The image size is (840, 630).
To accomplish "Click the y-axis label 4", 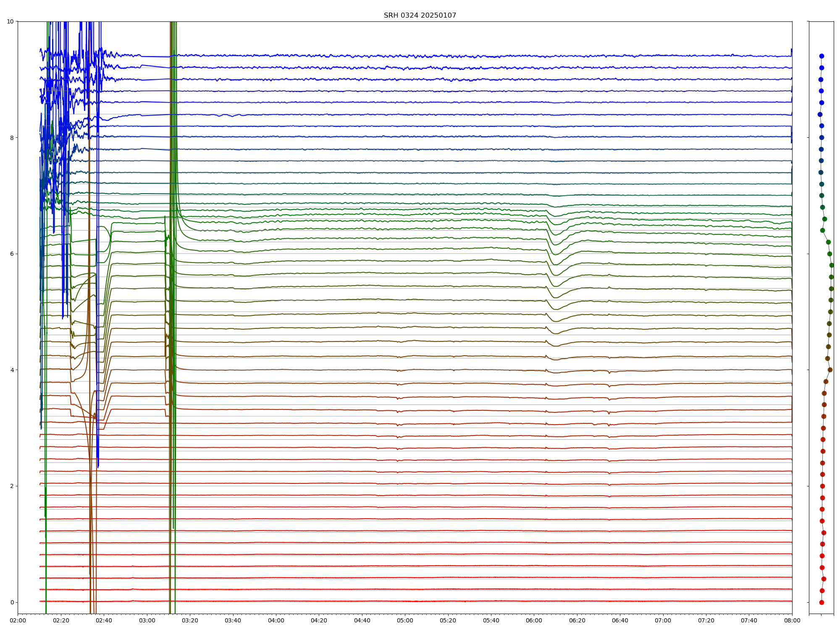I will coord(12,370).
